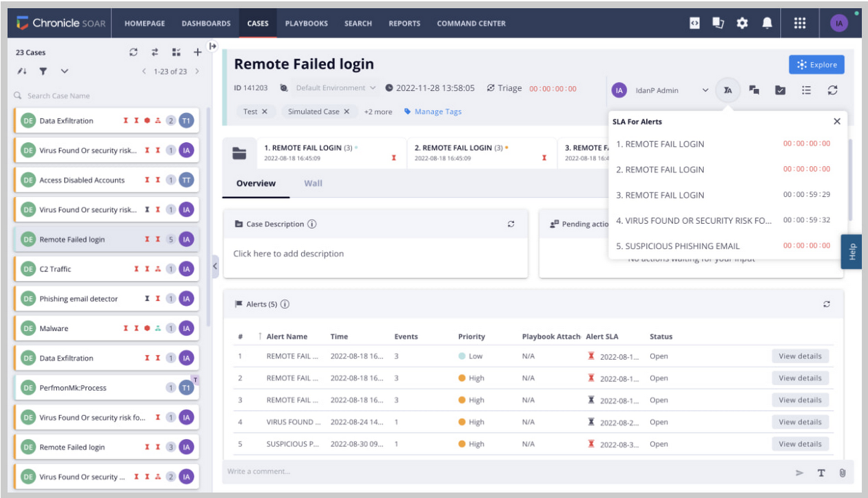Open the case list view icon
This screenshot has height=498, width=868.
tap(806, 90)
